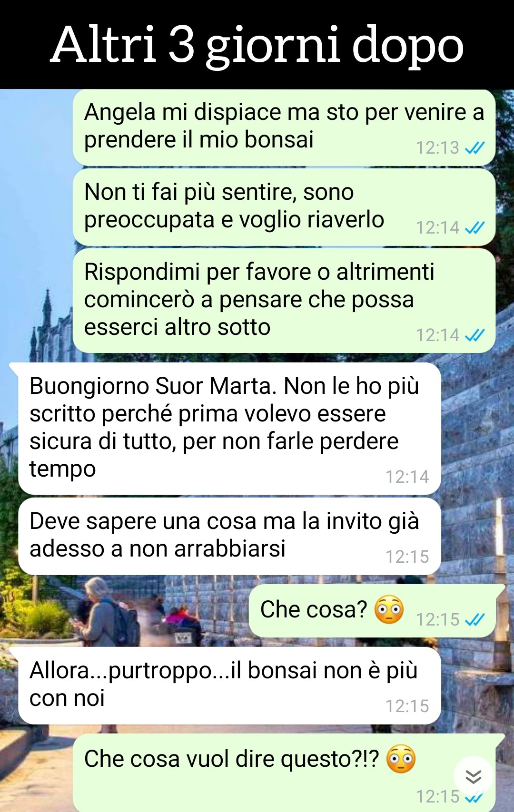This screenshot has height=812, width=514.
Task: Select message 'Che cosa vuol dire questo?!?'
Action: pos(284,773)
